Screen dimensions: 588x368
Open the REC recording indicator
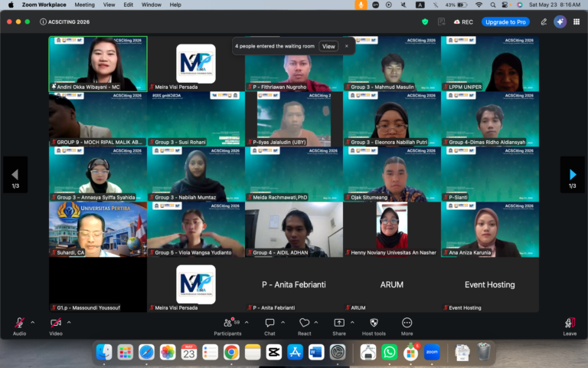click(463, 21)
